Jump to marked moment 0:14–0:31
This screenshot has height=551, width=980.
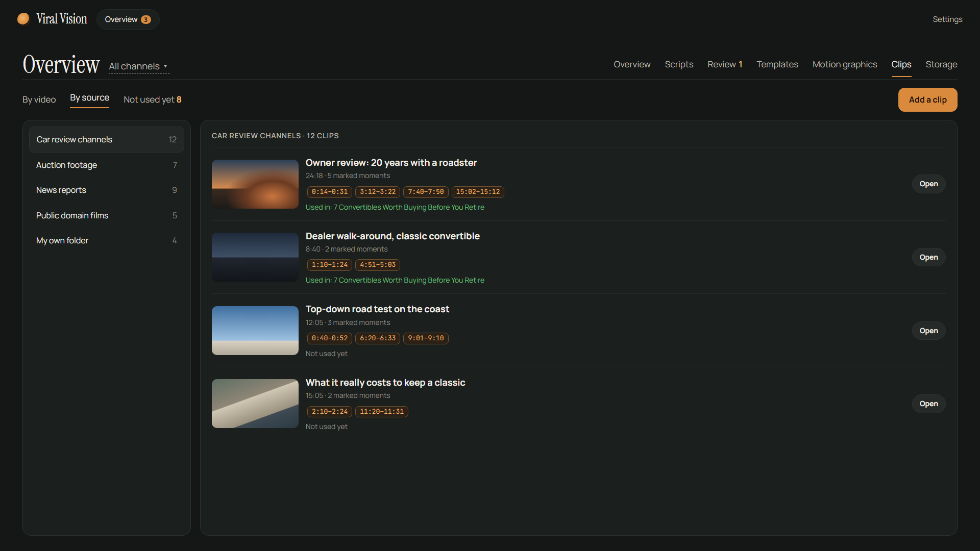tap(329, 192)
